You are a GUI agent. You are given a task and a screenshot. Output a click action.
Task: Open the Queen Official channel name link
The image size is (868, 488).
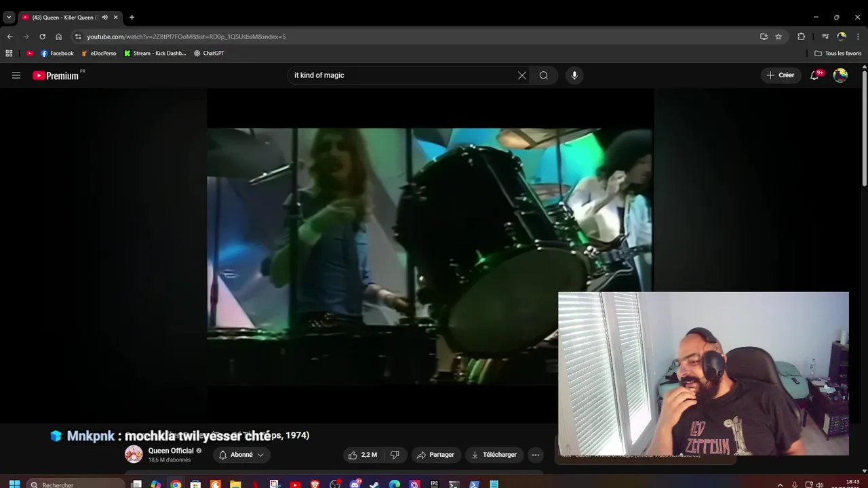pos(171,451)
